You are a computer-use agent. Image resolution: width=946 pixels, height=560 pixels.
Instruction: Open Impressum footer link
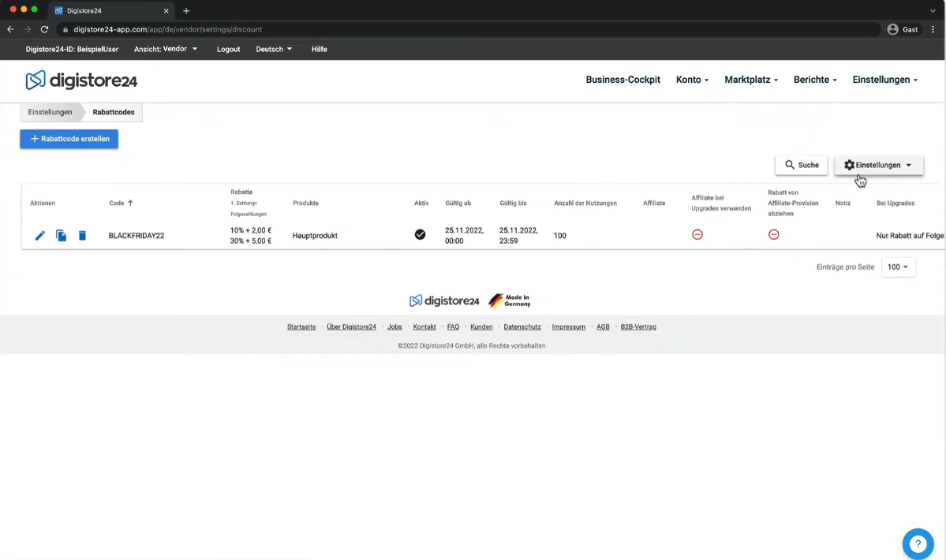click(x=568, y=327)
